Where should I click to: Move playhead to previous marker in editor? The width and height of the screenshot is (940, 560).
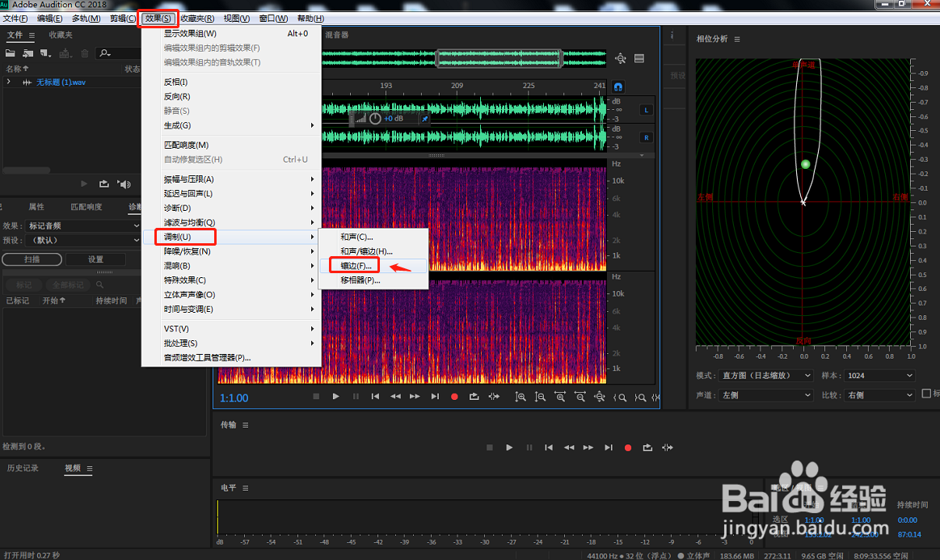pyautogui.click(x=375, y=396)
